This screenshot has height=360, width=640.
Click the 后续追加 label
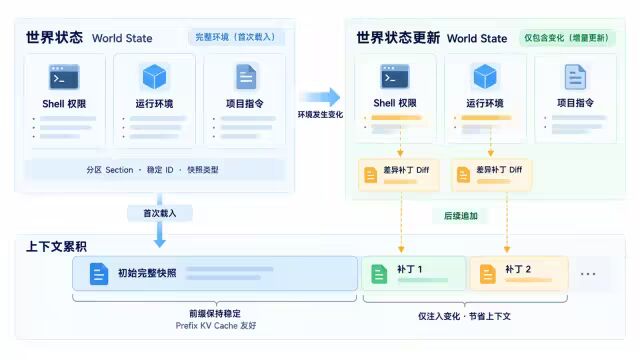461,216
